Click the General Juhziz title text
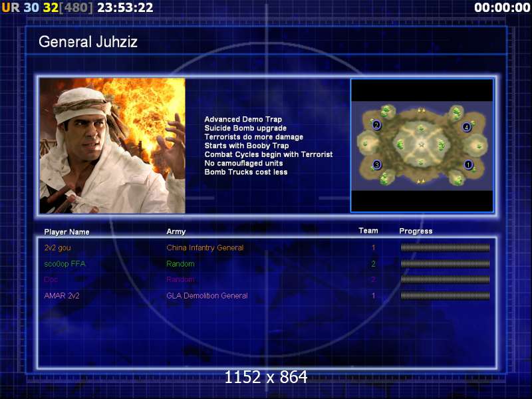The width and height of the screenshot is (532, 399). coord(88,42)
